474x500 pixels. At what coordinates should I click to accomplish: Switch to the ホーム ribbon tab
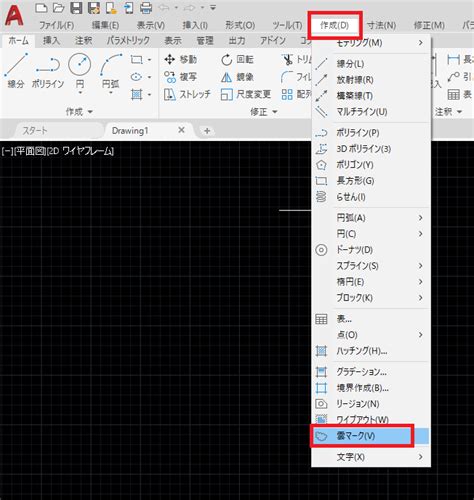[18, 41]
